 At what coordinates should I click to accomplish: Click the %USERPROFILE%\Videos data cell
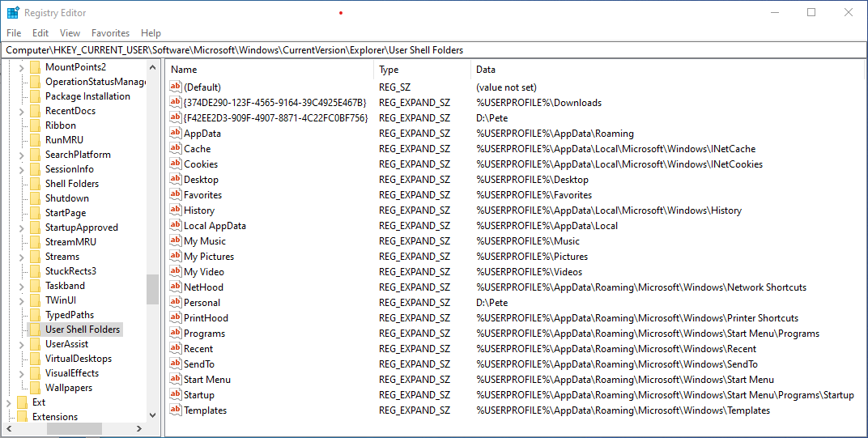coord(530,272)
